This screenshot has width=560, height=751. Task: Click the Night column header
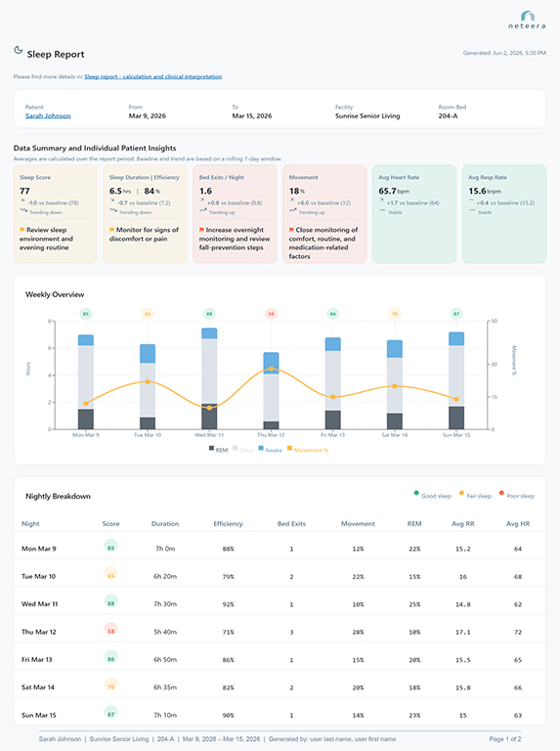(30, 524)
